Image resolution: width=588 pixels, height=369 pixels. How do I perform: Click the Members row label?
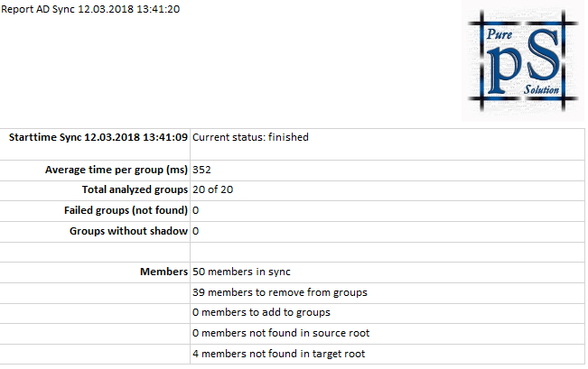click(x=163, y=272)
